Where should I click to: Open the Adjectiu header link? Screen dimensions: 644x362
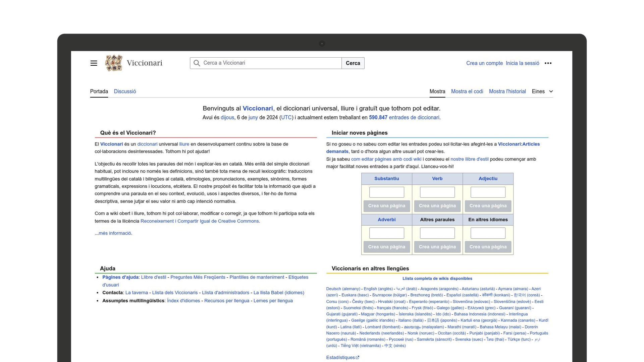[488, 179]
